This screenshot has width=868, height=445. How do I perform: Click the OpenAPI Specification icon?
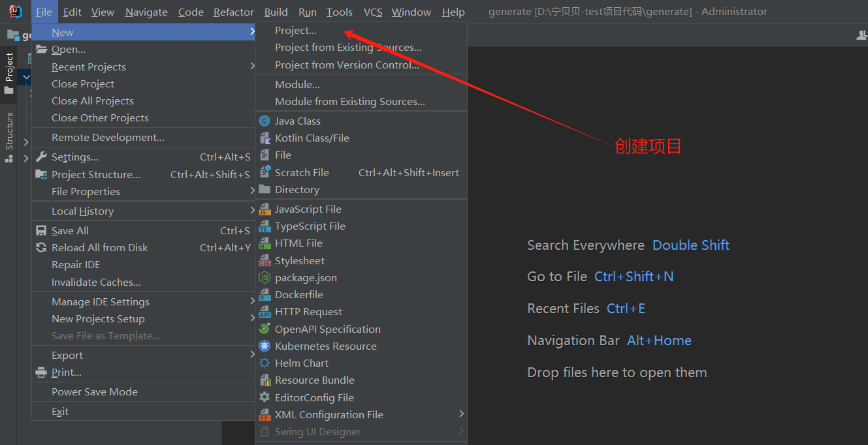265,329
